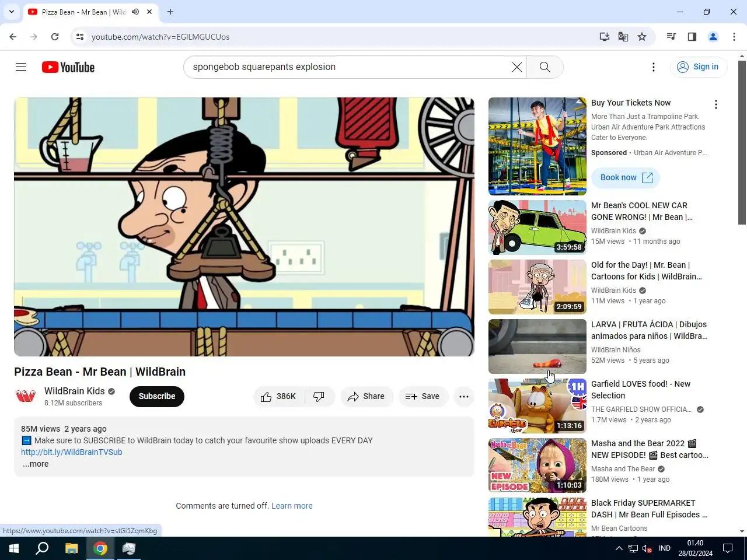Screen dimensions: 747x560
Task: Open Masha and the Bear 2022 thumbnail
Action: pos(537,466)
